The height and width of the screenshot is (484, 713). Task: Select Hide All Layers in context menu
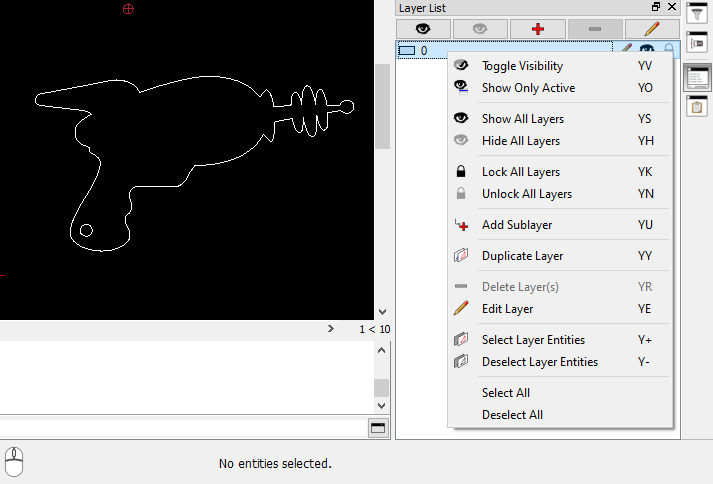(560, 141)
